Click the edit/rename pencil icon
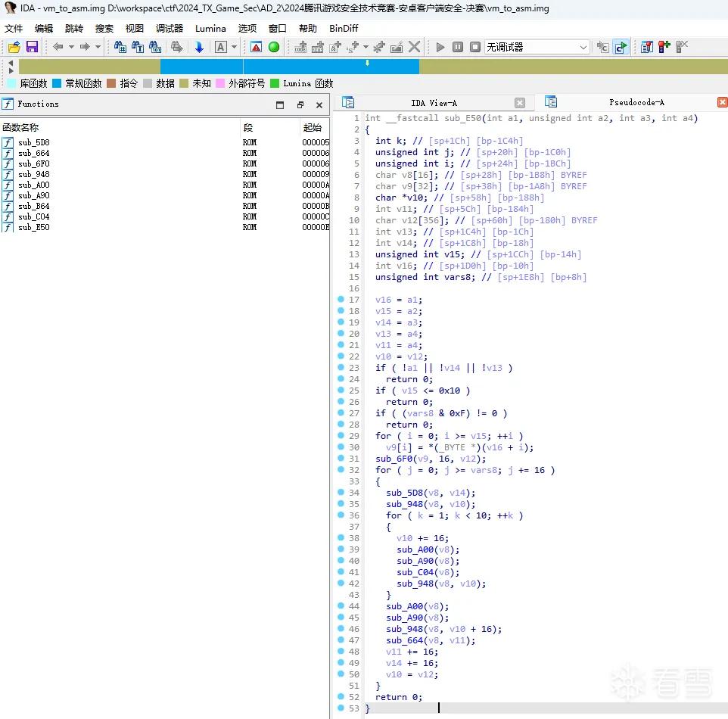 coord(397,47)
